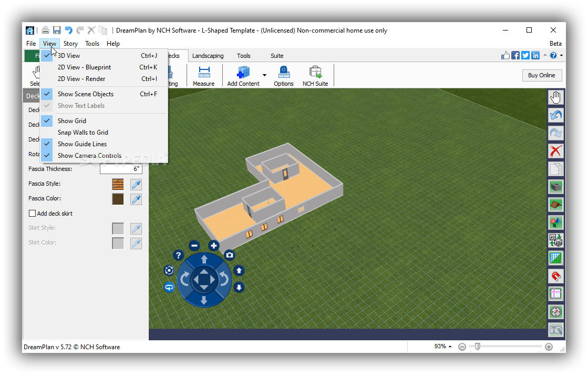This screenshot has height=375, width=588.
Task: Click Add Content toolbar button
Action: point(243,76)
